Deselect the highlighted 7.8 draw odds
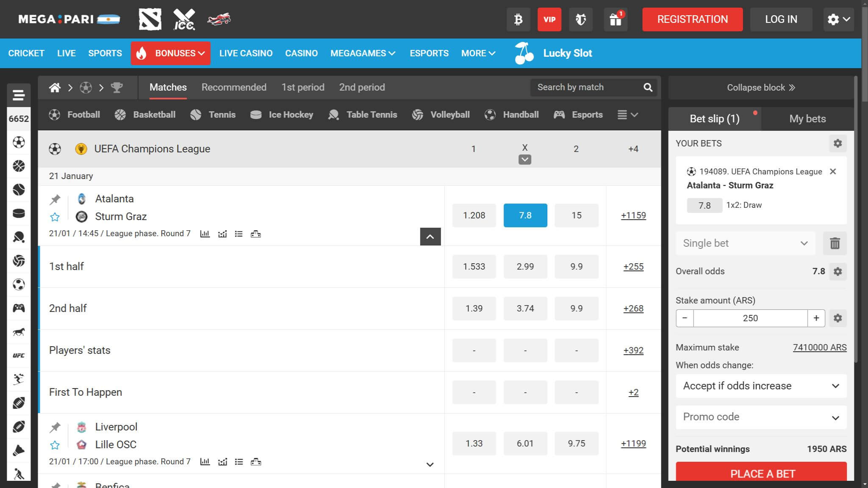The width and height of the screenshot is (868, 488). click(x=525, y=215)
